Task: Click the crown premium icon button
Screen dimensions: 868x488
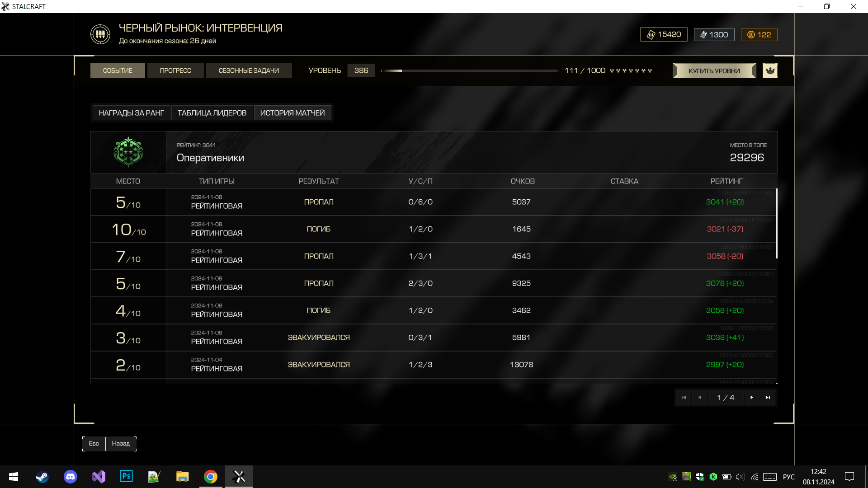Action: point(770,70)
